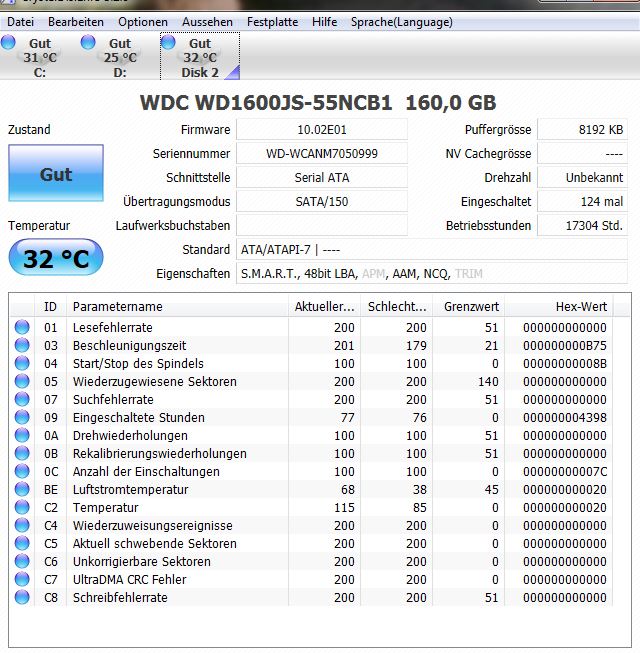Open the Bearbeiten menu

(76, 22)
